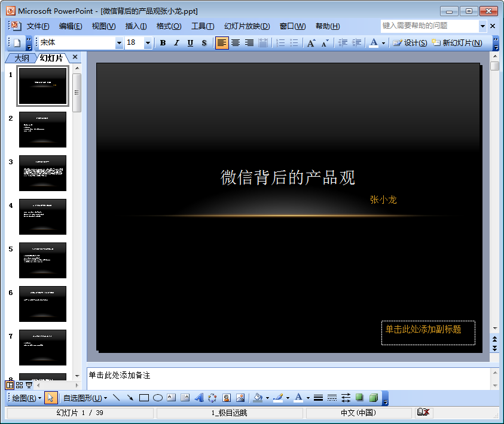Toggle center alignment button
Screen dimensions: 504x424
(236, 42)
